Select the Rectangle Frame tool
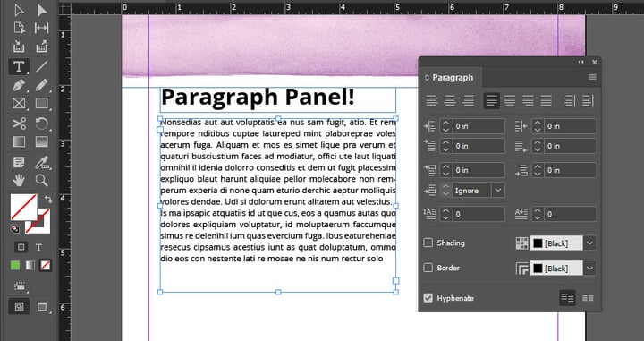 point(19,103)
